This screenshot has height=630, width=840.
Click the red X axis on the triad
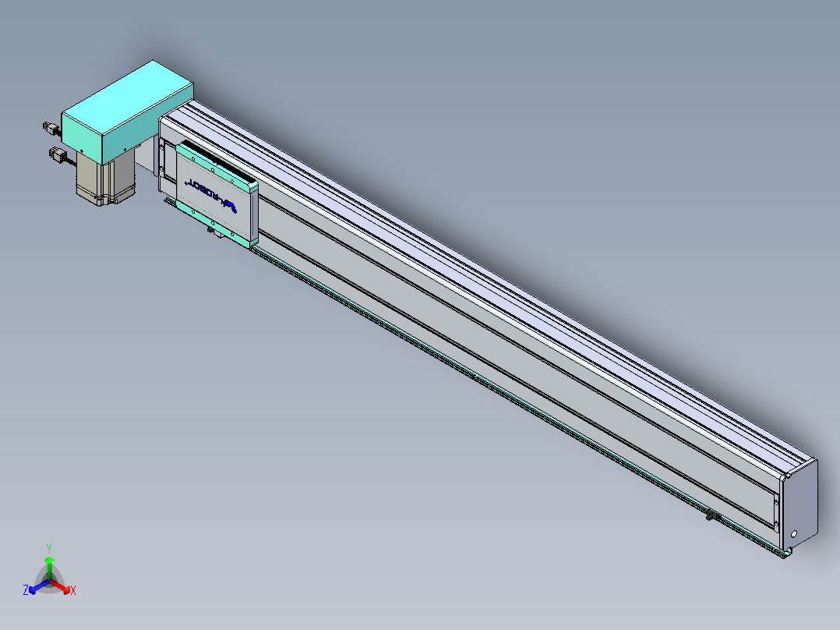click(63, 587)
